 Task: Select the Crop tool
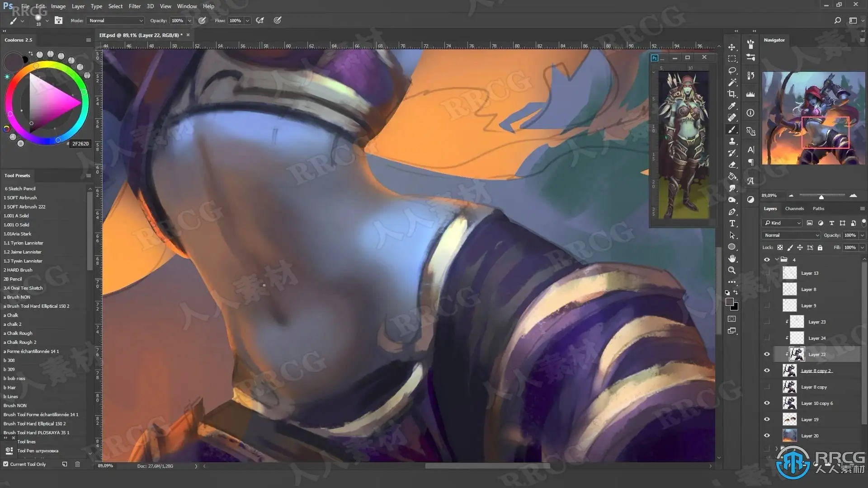732,94
